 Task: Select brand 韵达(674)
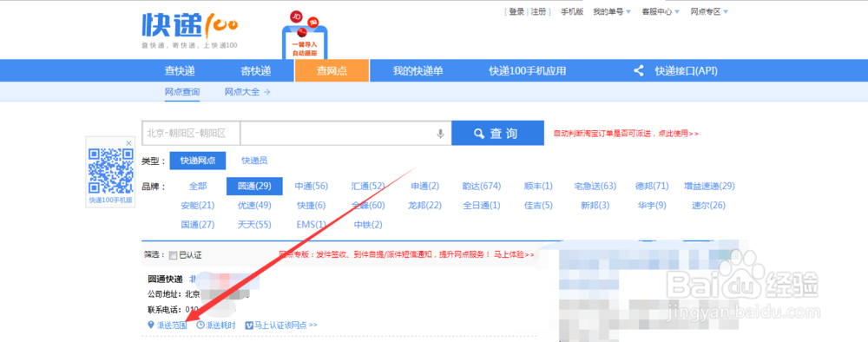pos(482,186)
